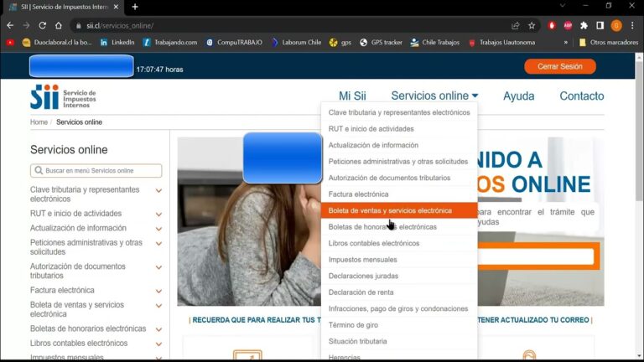Open Chile Trabajos bookmark
644x362 pixels.
click(435, 42)
